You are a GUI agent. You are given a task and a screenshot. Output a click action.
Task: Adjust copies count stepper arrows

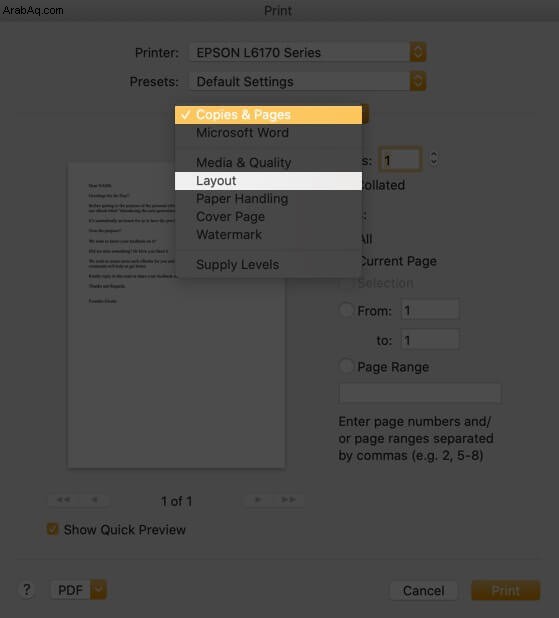click(434, 159)
